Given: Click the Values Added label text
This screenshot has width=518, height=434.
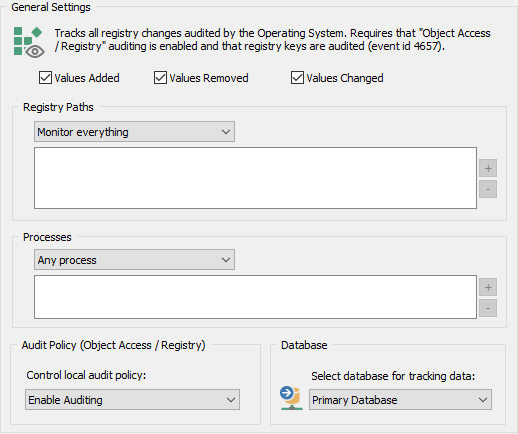Looking at the screenshot, I should click(87, 78).
